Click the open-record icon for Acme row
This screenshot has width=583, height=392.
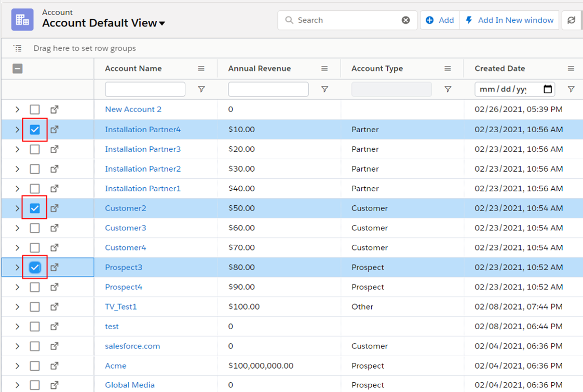55,366
